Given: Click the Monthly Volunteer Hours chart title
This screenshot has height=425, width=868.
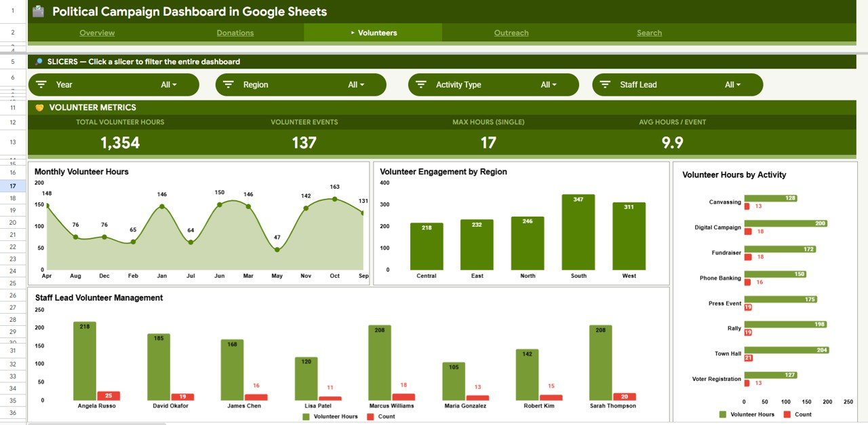Looking at the screenshot, I should (81, 172).
